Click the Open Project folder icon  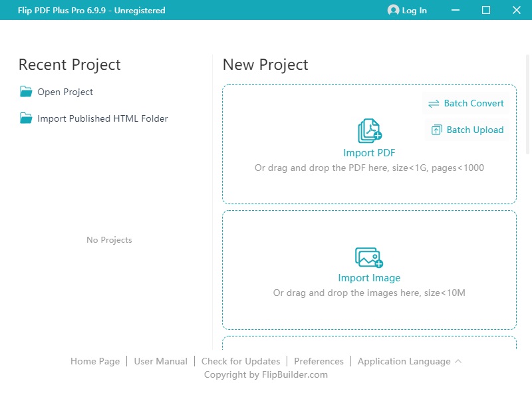point(26,92)
